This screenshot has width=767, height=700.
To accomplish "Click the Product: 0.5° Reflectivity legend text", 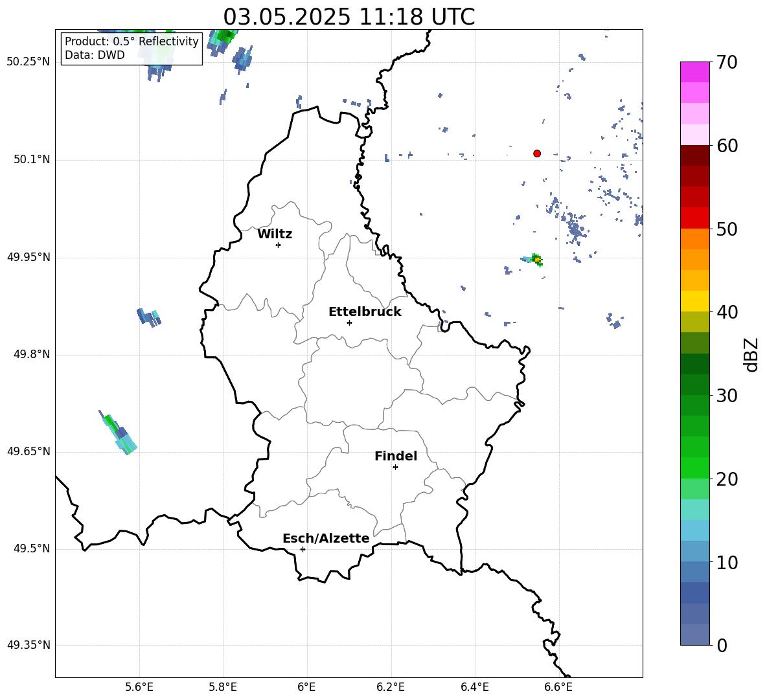I will coord(132,41).
